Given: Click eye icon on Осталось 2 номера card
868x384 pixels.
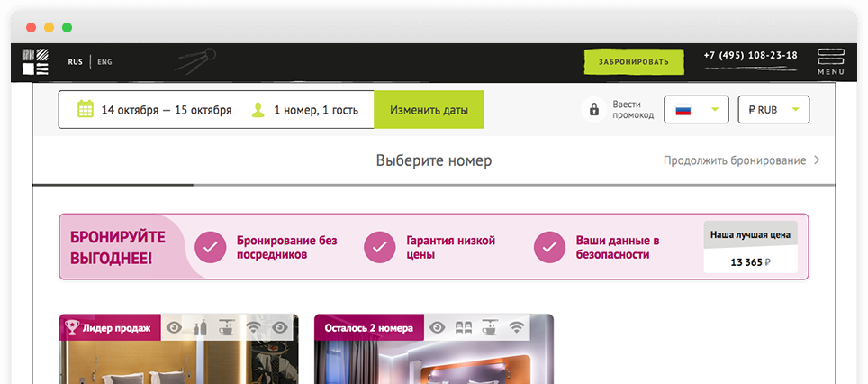Looking at the screenshot, I should (x=438, y=327).
